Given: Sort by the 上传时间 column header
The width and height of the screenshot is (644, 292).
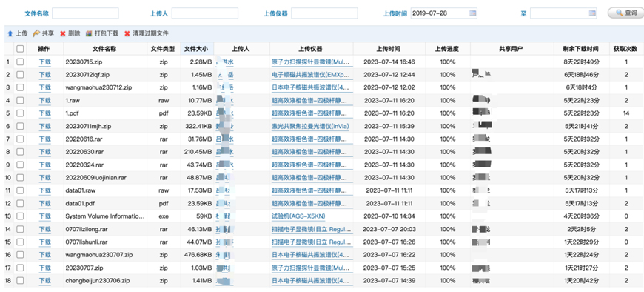Looking at the screenshot, I should pos(389,49).
